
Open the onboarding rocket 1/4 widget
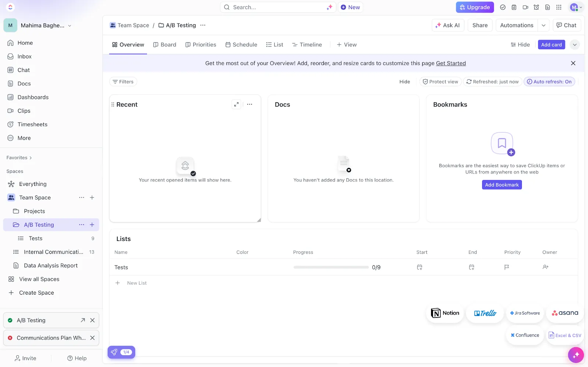(x=121, y=352)
